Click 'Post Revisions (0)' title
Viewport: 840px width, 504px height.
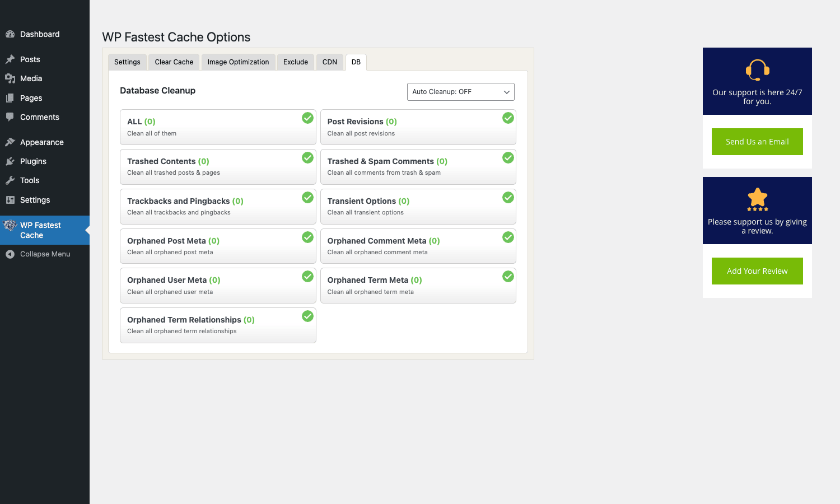click(362, 122)
